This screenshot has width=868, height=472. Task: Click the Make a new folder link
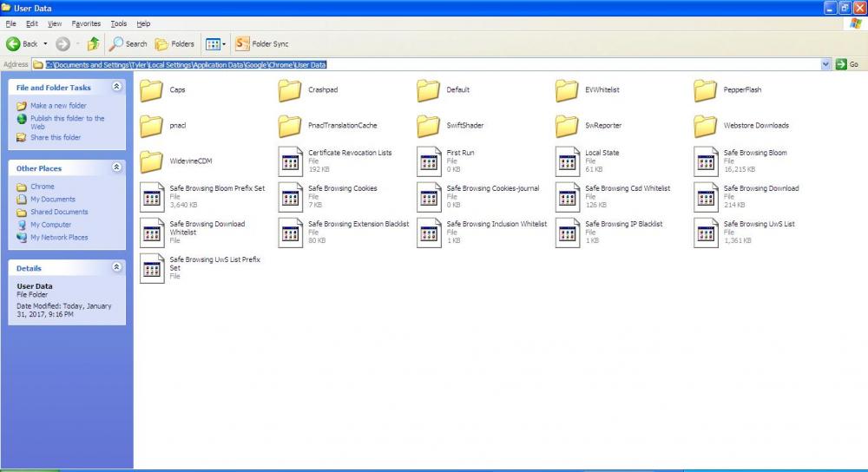pos(58,106)
